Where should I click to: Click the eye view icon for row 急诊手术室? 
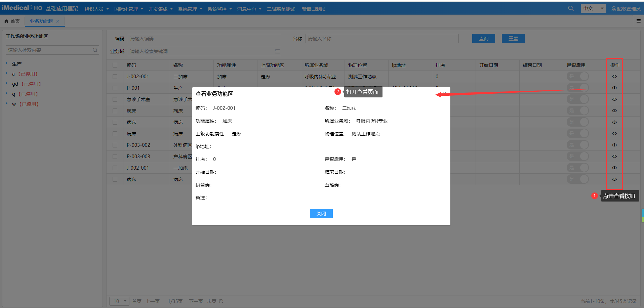click(x=614, y=99)
